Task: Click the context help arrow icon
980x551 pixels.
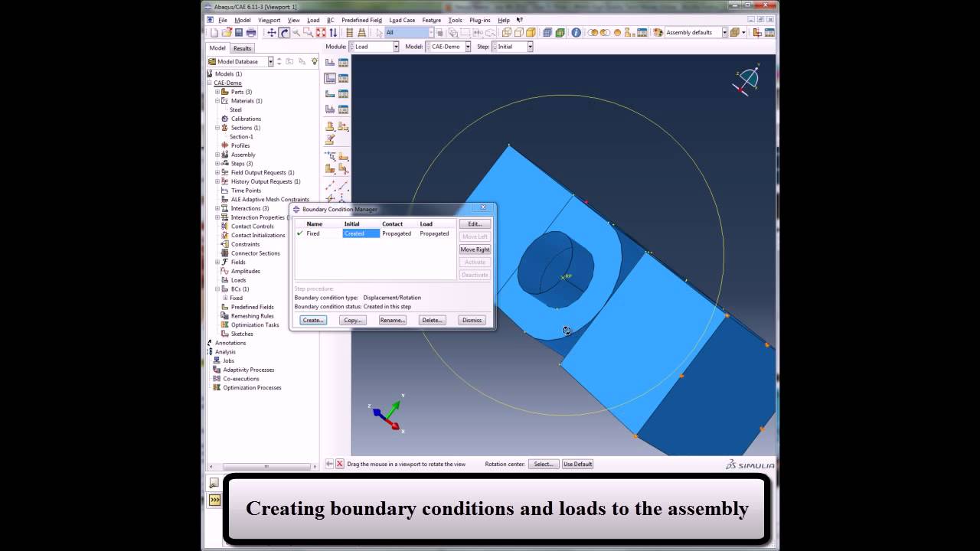Action: [x=521, y=20]
